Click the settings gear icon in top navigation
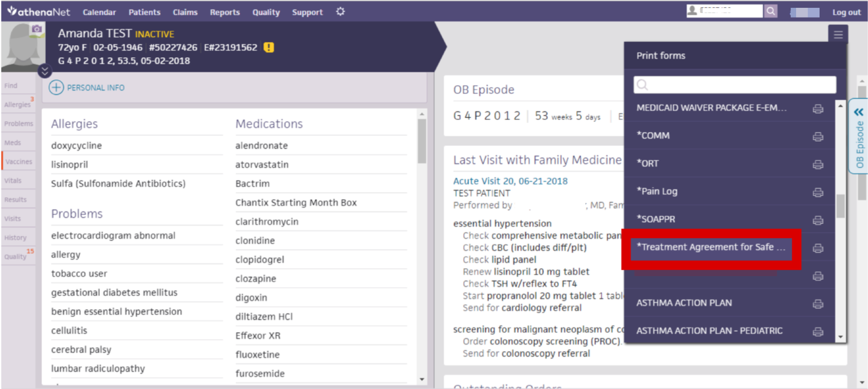The image size is (868, 389). [x=341, y=12]
